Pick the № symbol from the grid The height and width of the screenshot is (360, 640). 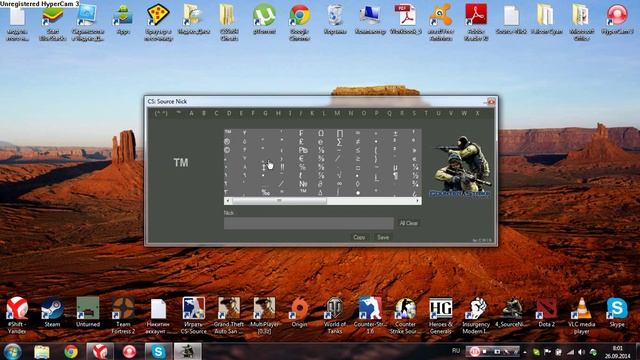[x=303, y=184]
